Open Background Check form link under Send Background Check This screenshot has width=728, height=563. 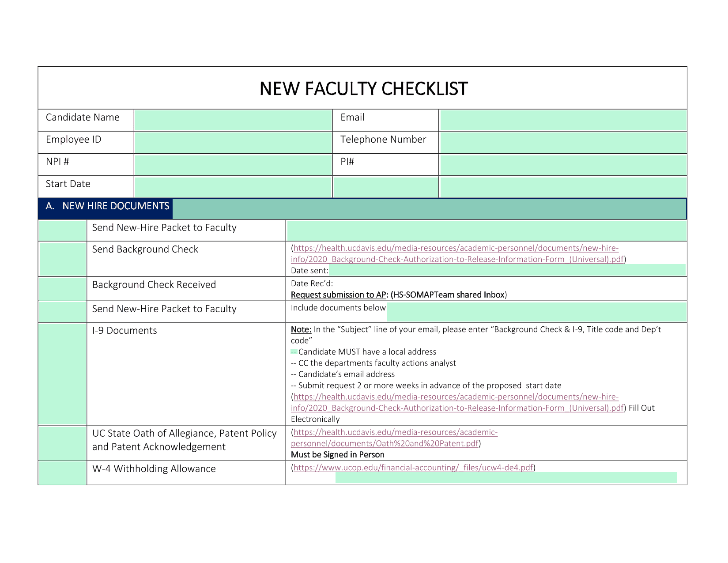point(456,248)
